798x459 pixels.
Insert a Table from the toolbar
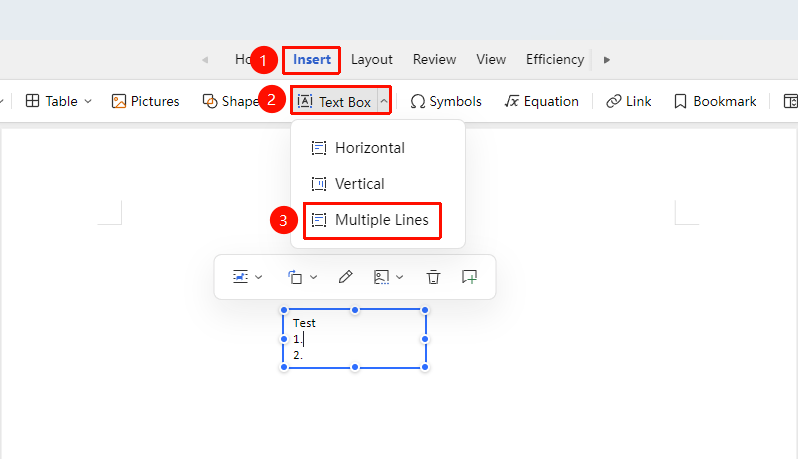(x=51, y=101)
